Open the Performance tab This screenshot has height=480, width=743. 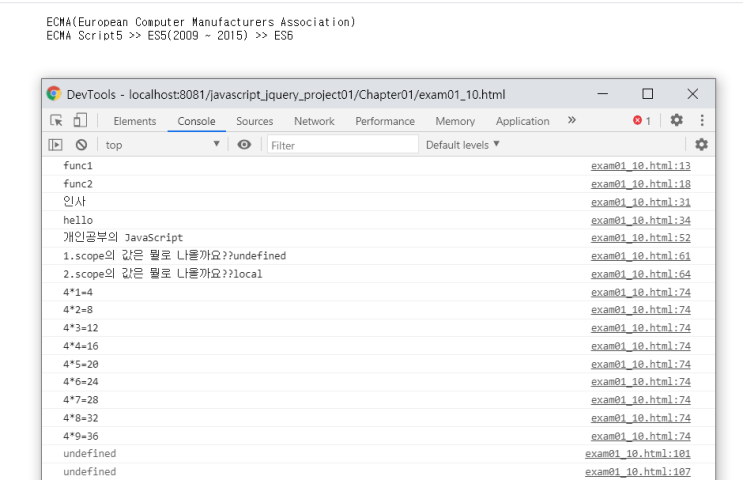(x=385, y=121)
